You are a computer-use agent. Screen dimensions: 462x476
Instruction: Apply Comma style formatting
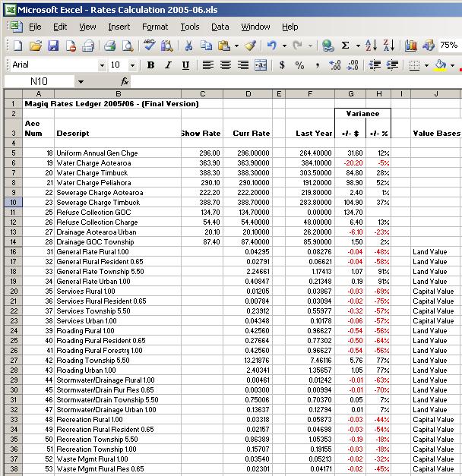pyautogui.click(x=318, y=65)
